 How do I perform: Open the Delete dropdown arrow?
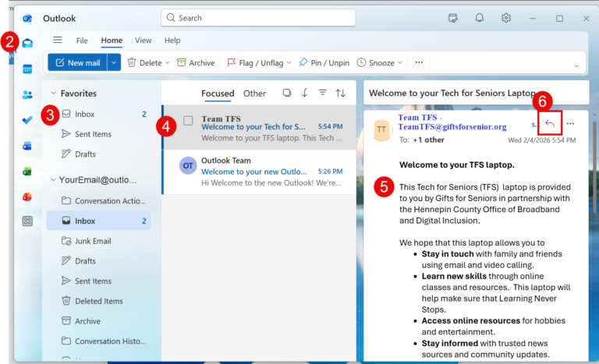[x=168, y=62]
